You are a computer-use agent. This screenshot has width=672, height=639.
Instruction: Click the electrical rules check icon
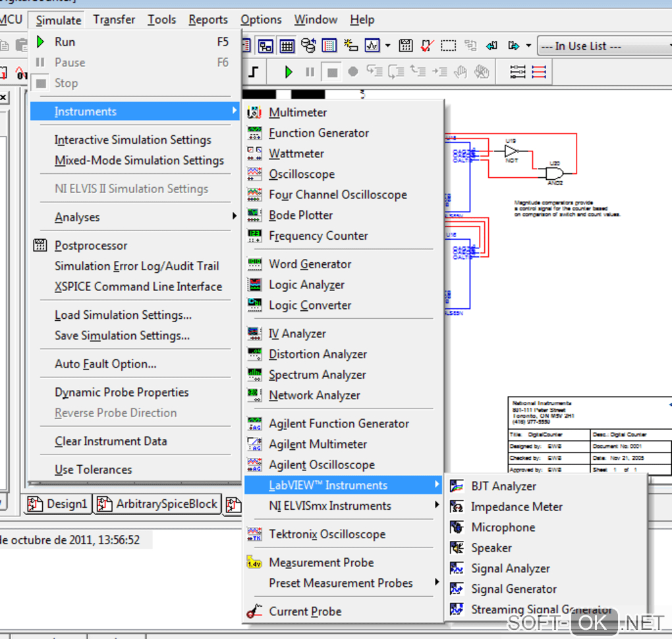point(426,45)
